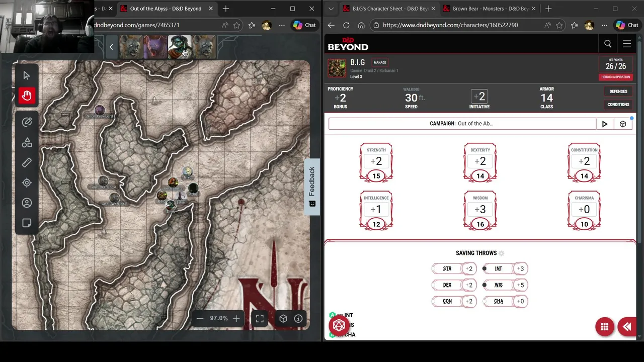
Task: Select the red hand pan tool
Action: coord(27,96)
